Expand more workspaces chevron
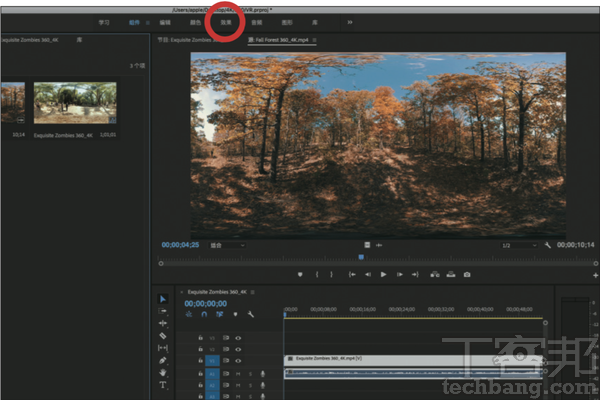The width and height of the screenshot is (600, 400). tap(350, 22)
